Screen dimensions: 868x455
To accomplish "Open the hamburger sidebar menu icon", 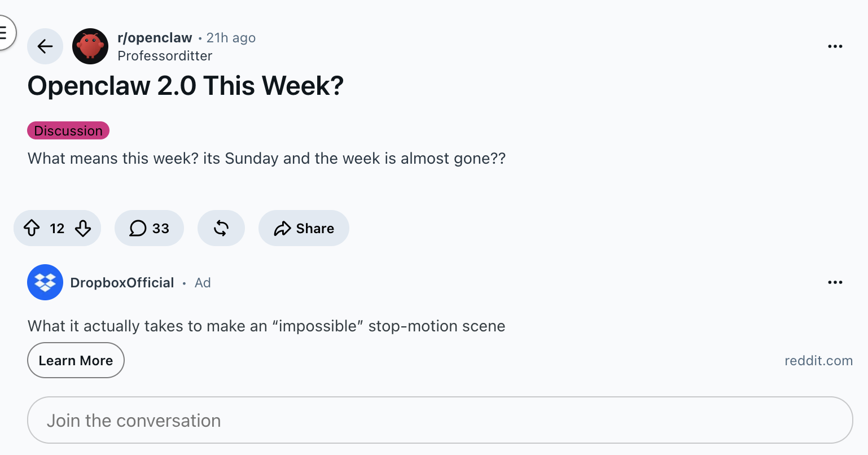I will (x=3, y=33).
